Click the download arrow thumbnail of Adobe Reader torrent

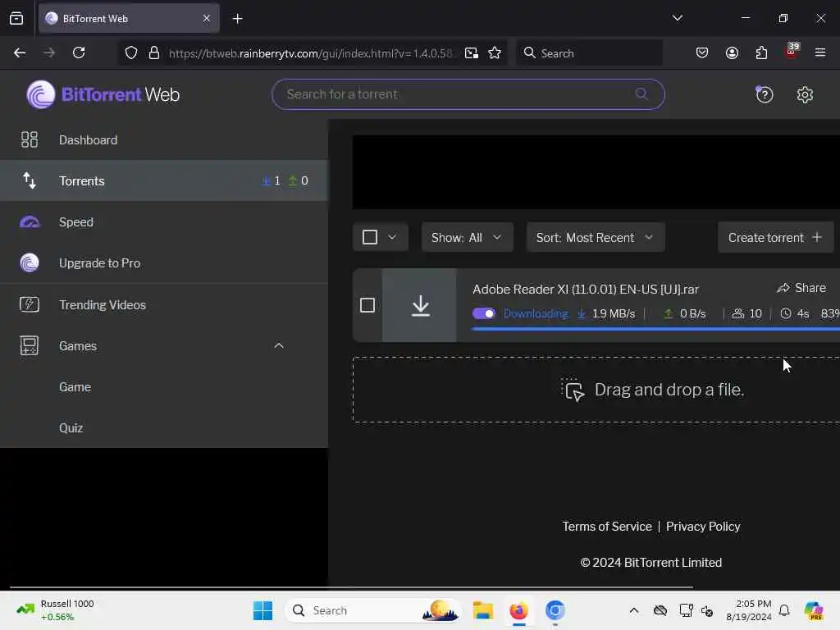(x=420, y=305)
